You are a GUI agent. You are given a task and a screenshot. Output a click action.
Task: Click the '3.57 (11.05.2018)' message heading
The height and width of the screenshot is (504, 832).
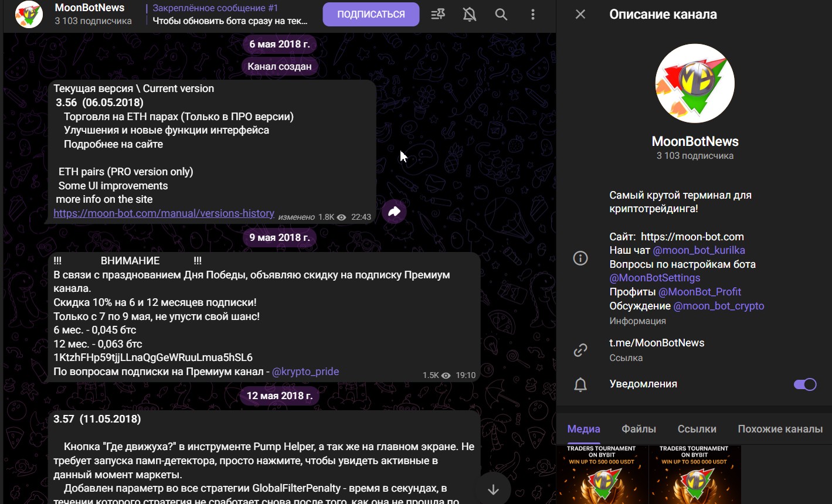point(97,419)
